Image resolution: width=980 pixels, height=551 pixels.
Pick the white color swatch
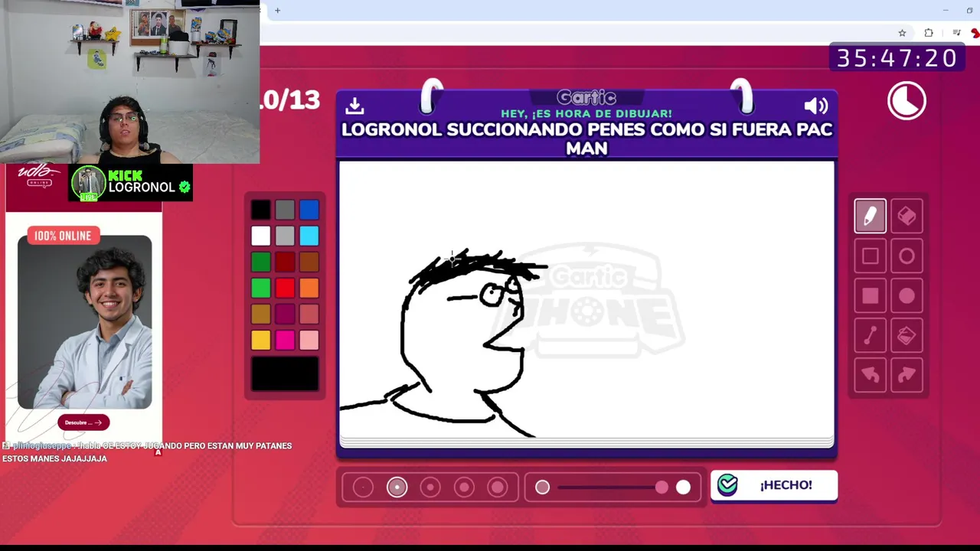tap(260, 236)
